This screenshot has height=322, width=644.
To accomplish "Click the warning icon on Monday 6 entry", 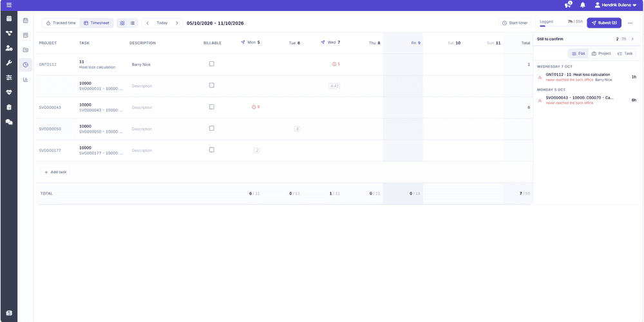I will [254, 107].
